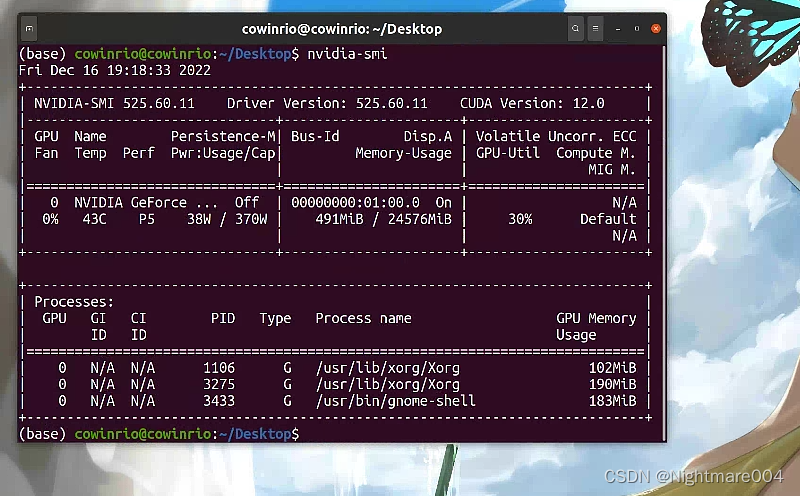
Task: Click the Volatile Uncorr. ECC header
Action: (x=556, y=137)
